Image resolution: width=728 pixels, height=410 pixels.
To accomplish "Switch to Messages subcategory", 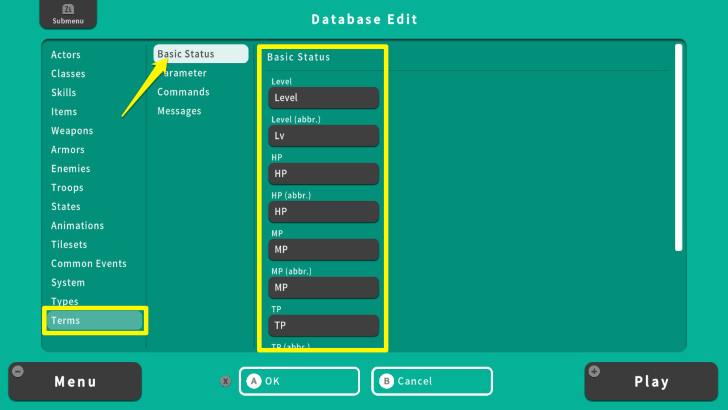I will (179, 111).
